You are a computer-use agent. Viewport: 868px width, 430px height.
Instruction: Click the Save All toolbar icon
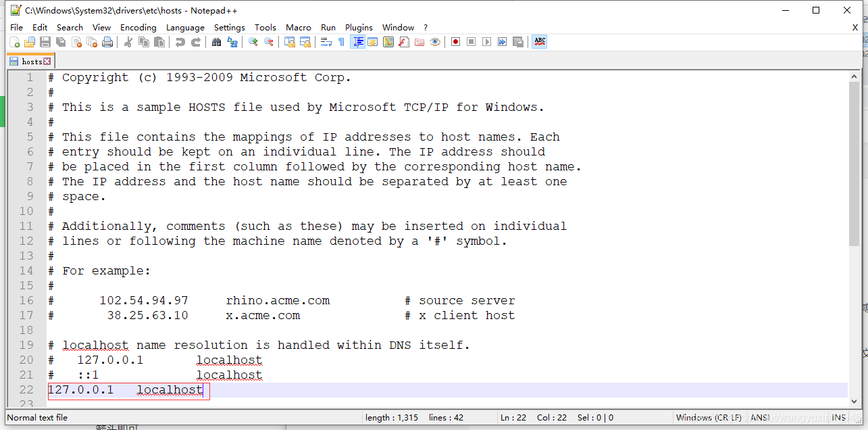click(61, 42)
